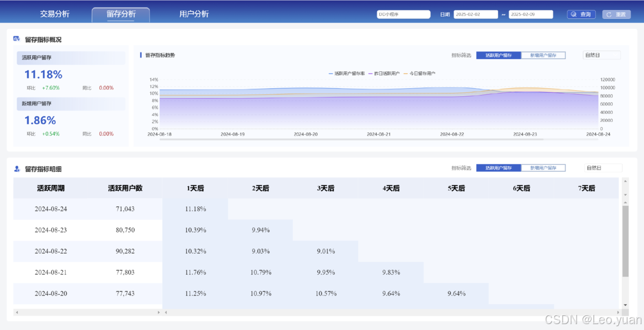Screen dimensions: 644x330
Task: Click the table's vertical scrollbar bottom down arrow
Action: point(625,305)
